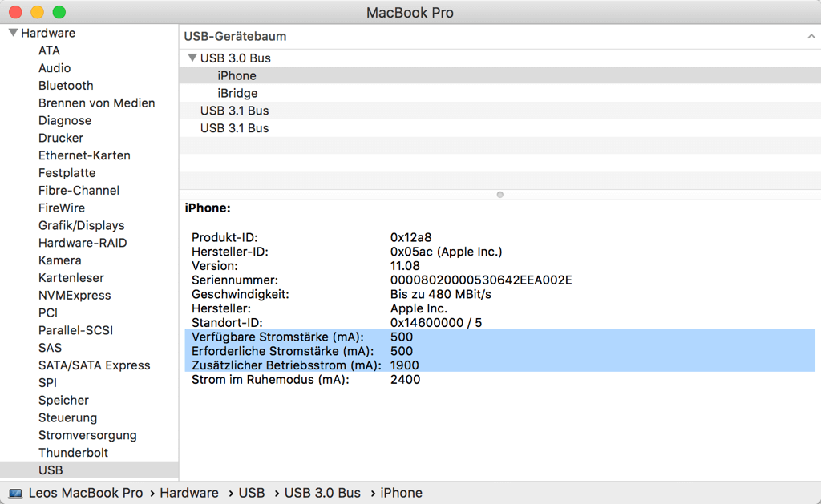Screen dimensions: 821x504
Task: Click the Zusätzlicher Betriebsstrom value 1900
Action: (x=404, y=365)
